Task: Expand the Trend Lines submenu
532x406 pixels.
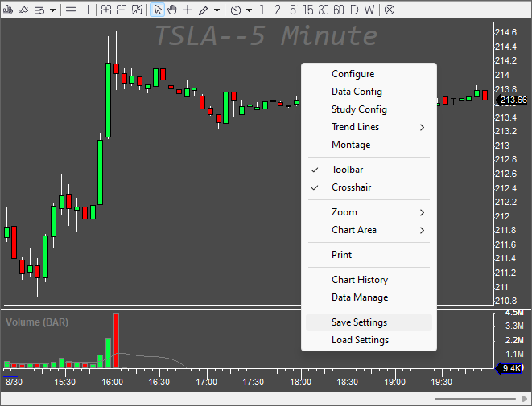Action: point(369,127)
